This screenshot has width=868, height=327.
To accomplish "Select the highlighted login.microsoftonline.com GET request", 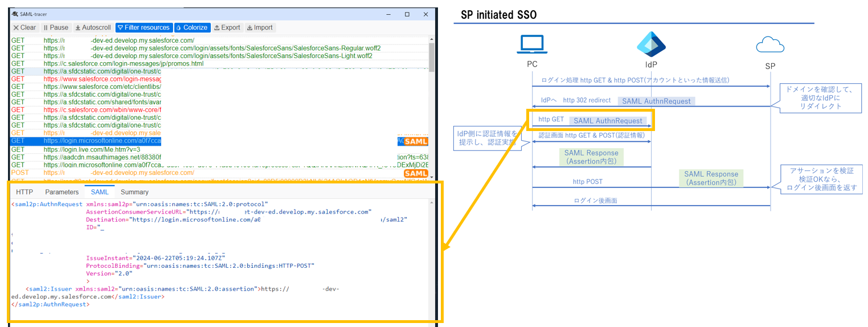I will click(x=219, y=141).
